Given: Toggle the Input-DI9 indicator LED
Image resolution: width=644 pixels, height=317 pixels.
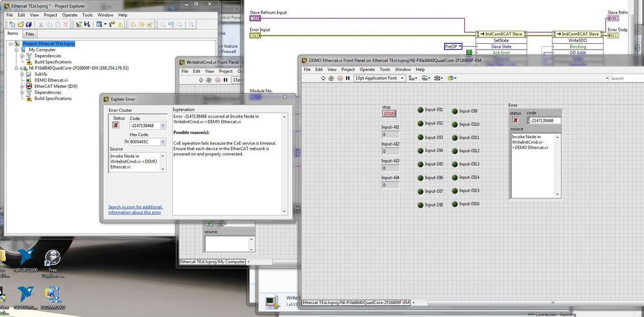Looking at the screenshot, I should pos(455,111).
